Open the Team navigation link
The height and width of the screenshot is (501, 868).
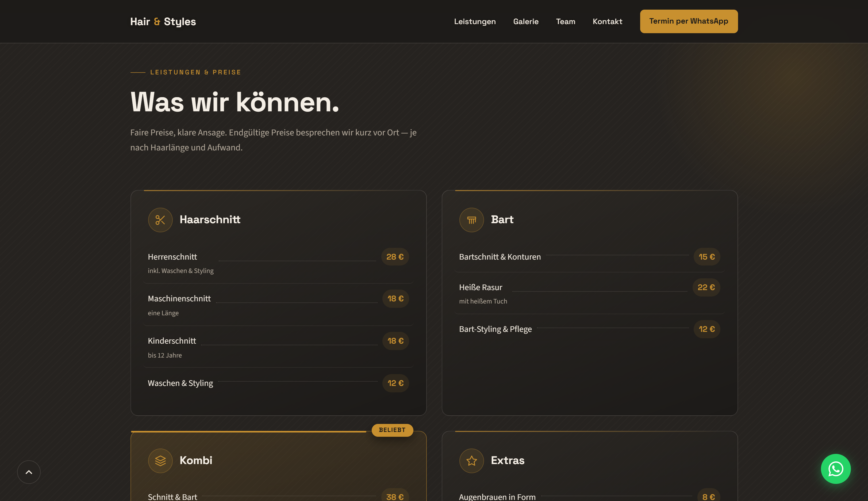566,21
